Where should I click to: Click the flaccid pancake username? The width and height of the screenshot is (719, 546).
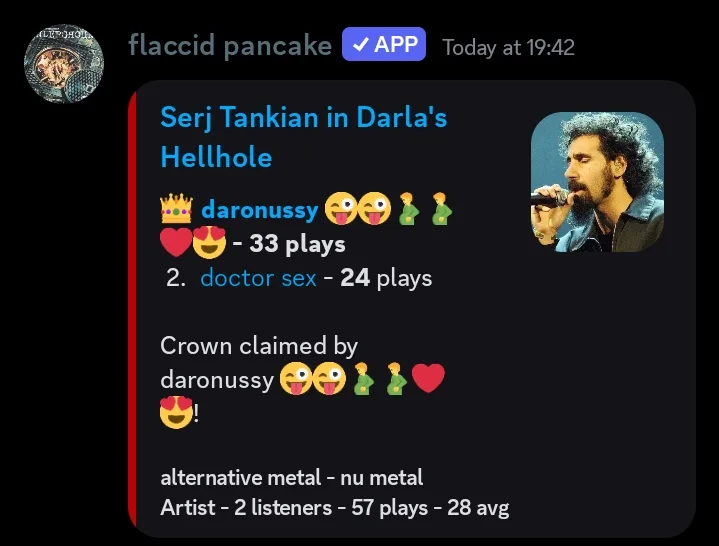pyautogui.click(x=230, y=46)
